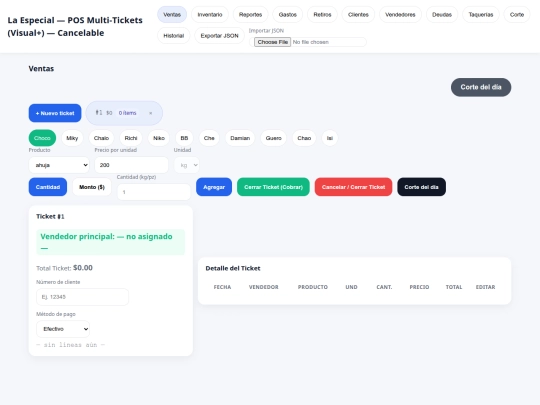The width and height of the screenshot is (540, 405).
Task: Open the Taquerias tab
Action: (x=481, y=14)
